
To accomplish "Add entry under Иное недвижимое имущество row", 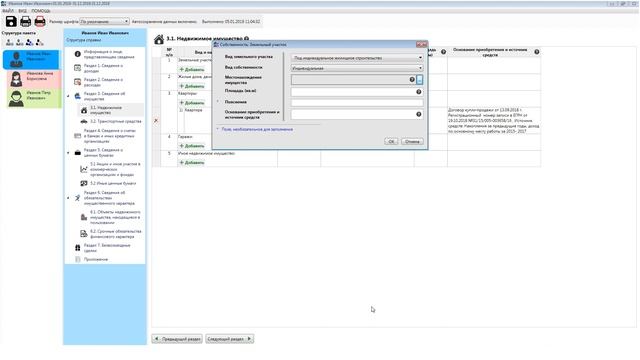I will pyautogui.click(x=192, y=162).
